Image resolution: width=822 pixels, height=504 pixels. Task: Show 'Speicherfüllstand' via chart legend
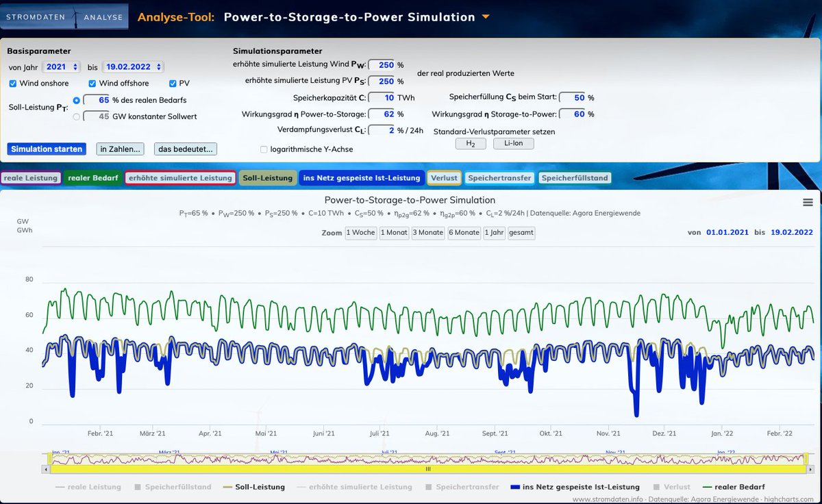point(173,487)
